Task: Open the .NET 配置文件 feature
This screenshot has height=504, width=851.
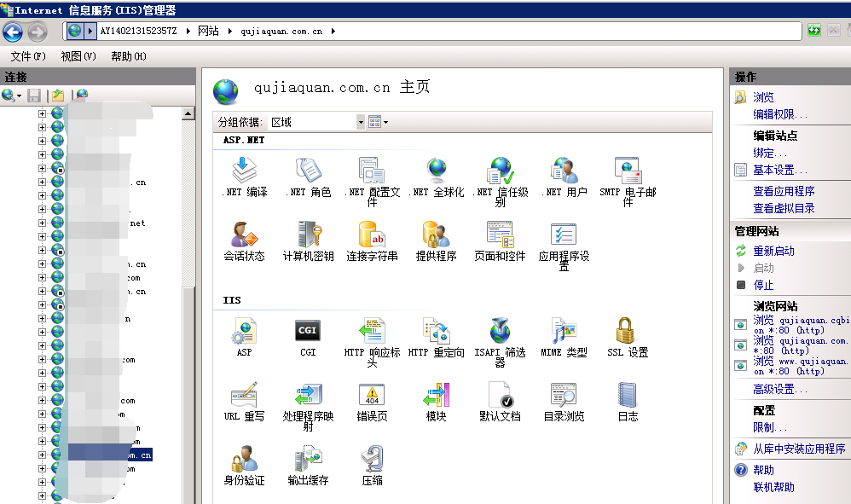Action: pos(373,182)
